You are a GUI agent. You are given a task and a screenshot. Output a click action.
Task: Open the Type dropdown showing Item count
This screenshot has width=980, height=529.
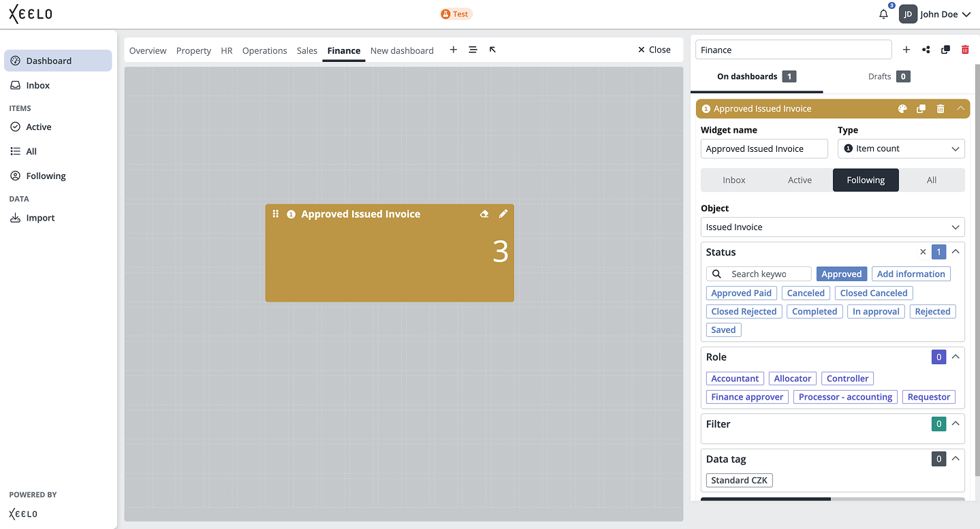(x=900, y=148)
